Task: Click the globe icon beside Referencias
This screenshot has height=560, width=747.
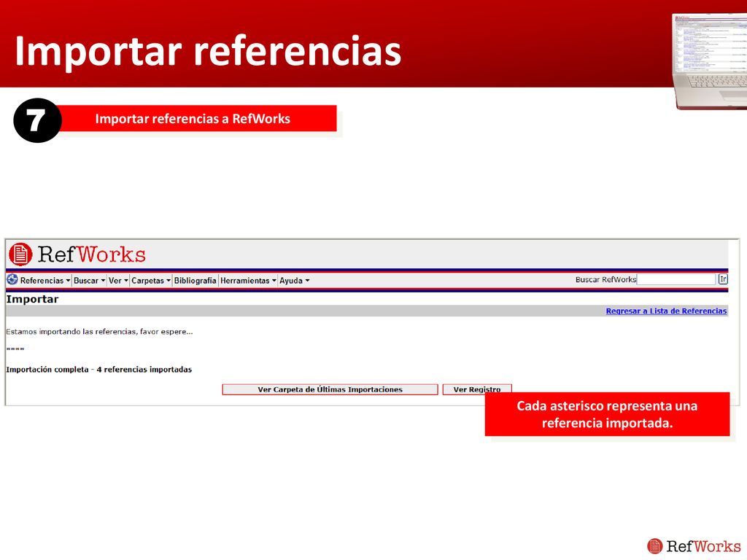Action: point(12,279)
